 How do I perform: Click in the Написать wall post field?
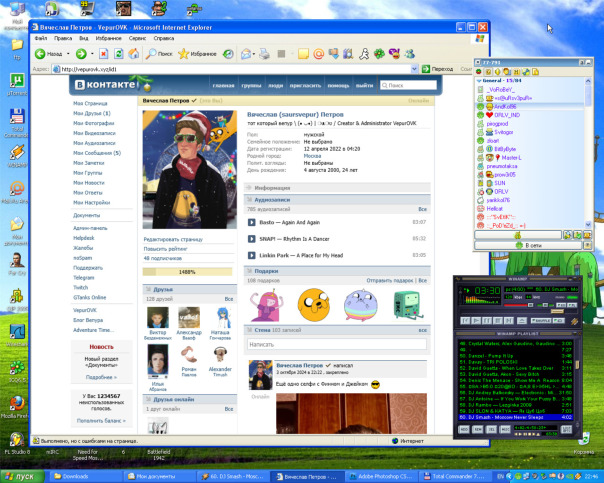337,344
